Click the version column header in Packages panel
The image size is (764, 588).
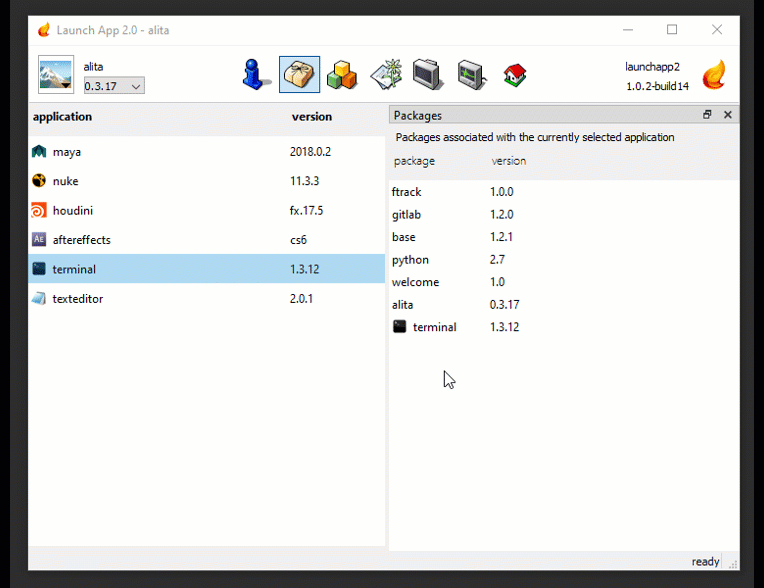tap(509, 161)
